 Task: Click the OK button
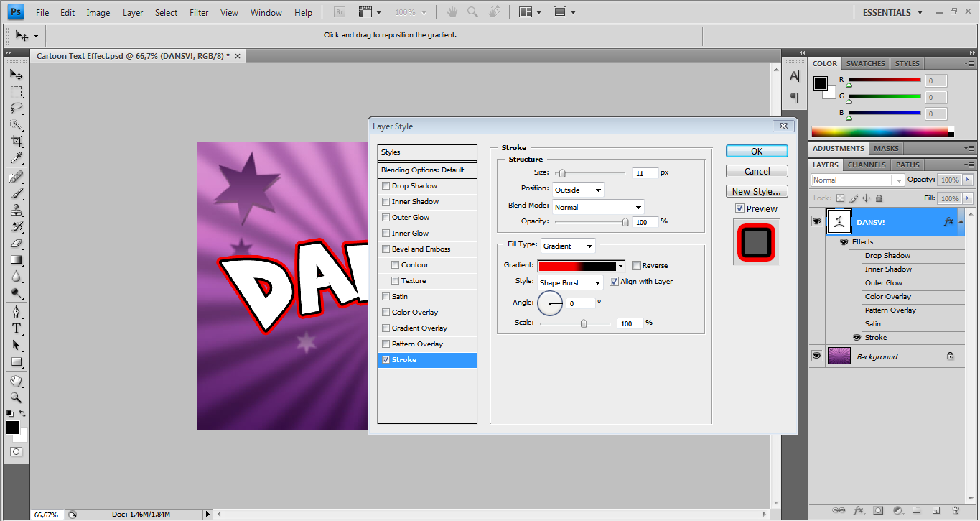(757, 152)
